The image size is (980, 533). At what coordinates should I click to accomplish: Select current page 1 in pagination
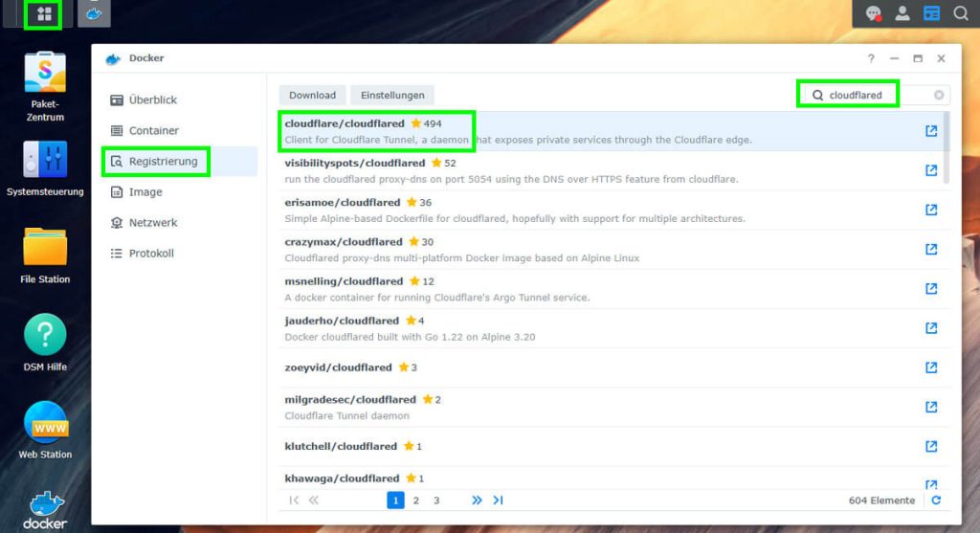point(395,500)
